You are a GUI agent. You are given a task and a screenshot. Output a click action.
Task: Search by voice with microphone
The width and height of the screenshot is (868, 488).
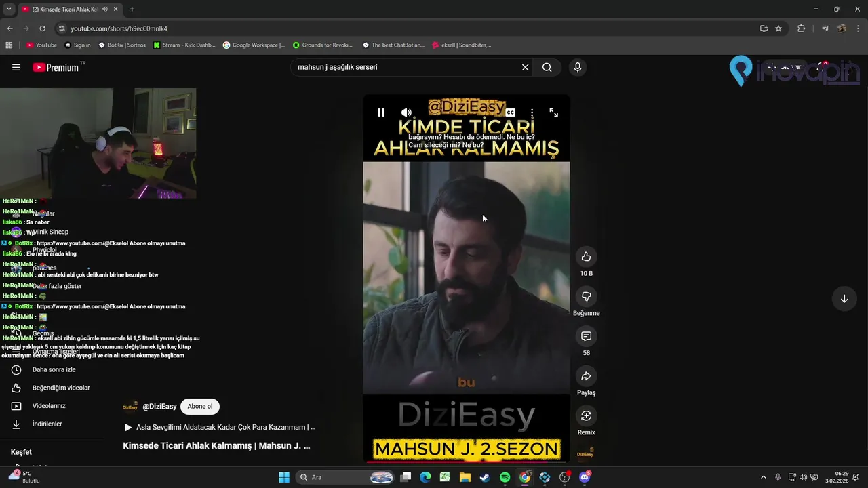578,67
